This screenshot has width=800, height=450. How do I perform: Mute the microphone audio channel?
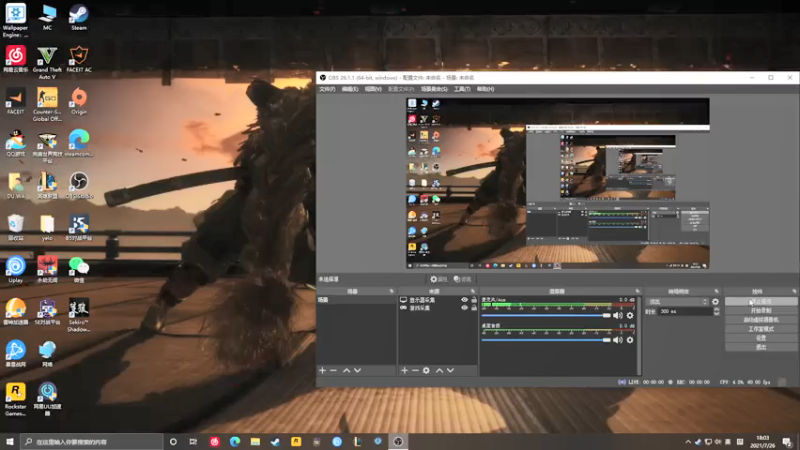618,315
